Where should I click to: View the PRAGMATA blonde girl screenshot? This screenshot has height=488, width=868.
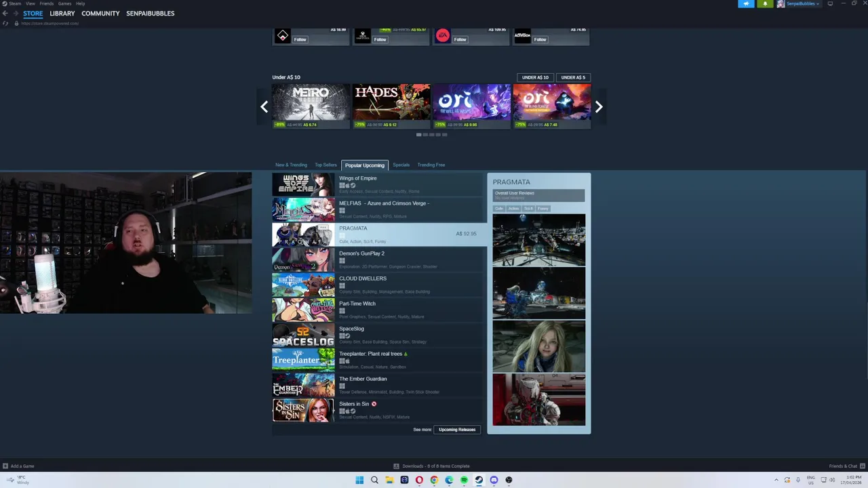(x=538, y=346)
